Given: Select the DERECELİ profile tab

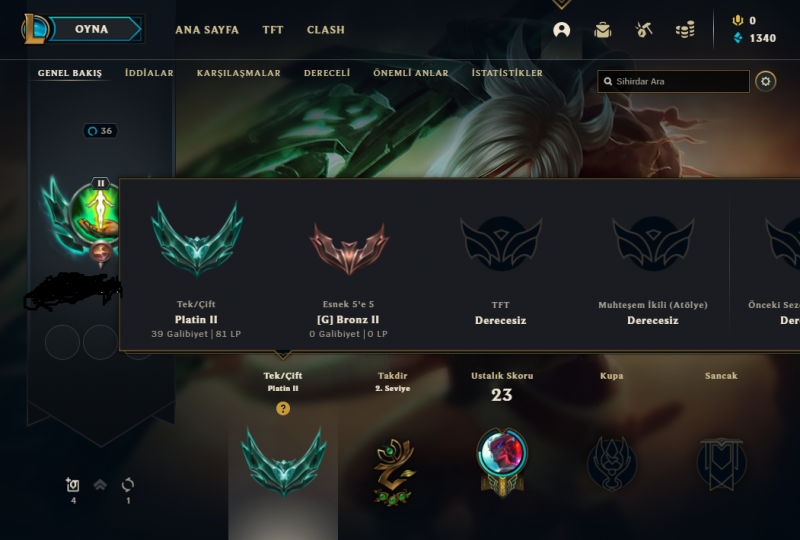Looking at the screenshot, I should pyautogui.click(x=327, y=73).
